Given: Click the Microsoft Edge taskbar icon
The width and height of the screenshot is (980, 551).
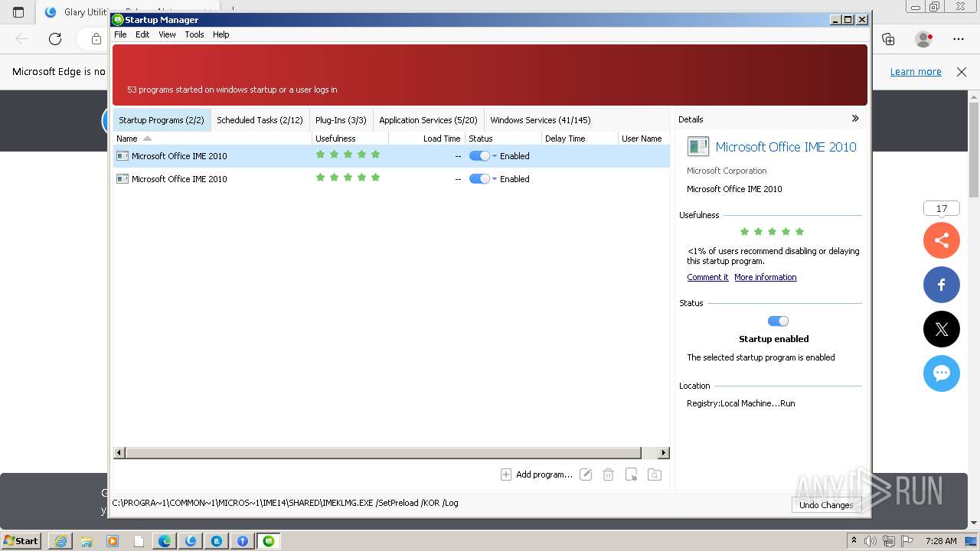Looking at the screenshot, I should tap(165, 541).
